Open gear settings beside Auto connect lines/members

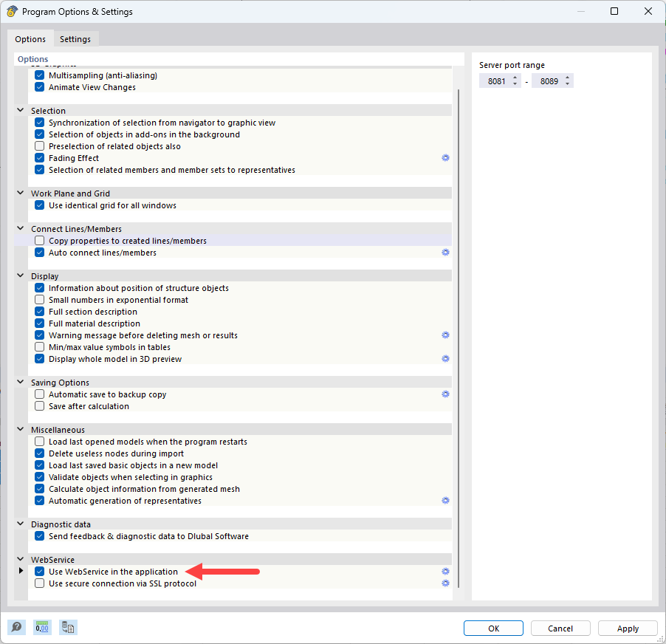point(445,252)
